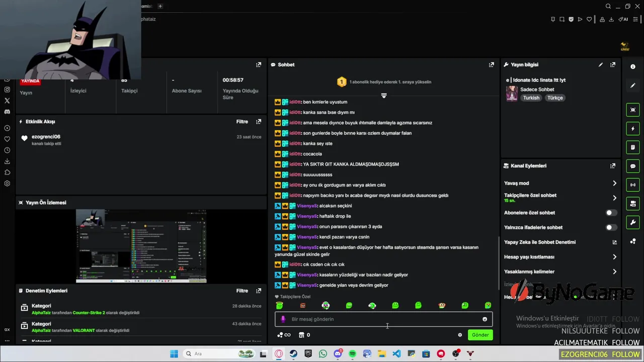
Task: Pop out the Kanal Eylemleri panel
Action: (x=613, y=165)
